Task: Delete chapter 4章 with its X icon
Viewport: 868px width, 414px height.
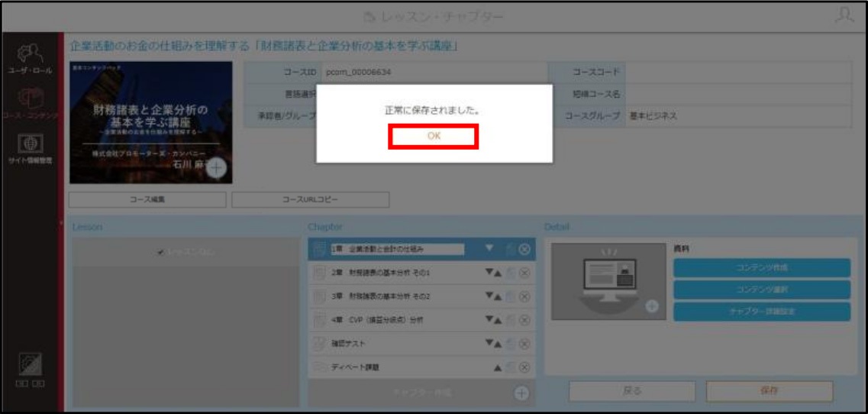Action: click(524, 320)
